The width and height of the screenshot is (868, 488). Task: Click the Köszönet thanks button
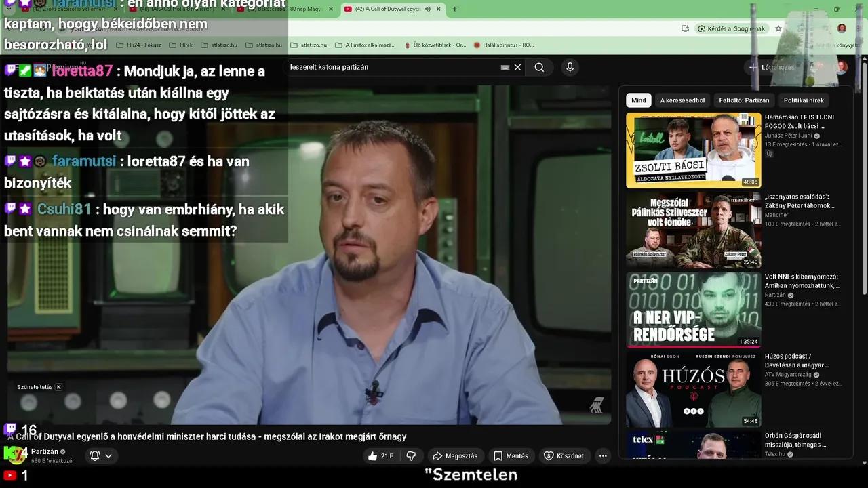pyautogui.click(x=564, y=456)
